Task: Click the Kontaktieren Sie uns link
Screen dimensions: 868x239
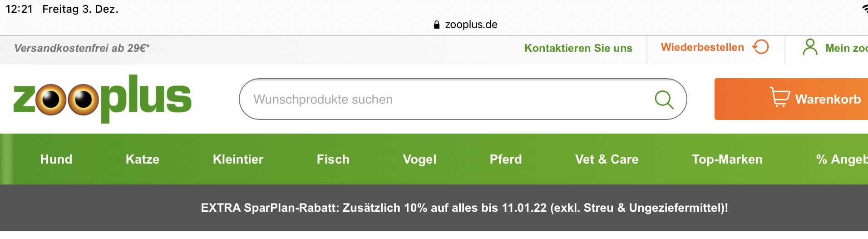Action: click(578, 48)
